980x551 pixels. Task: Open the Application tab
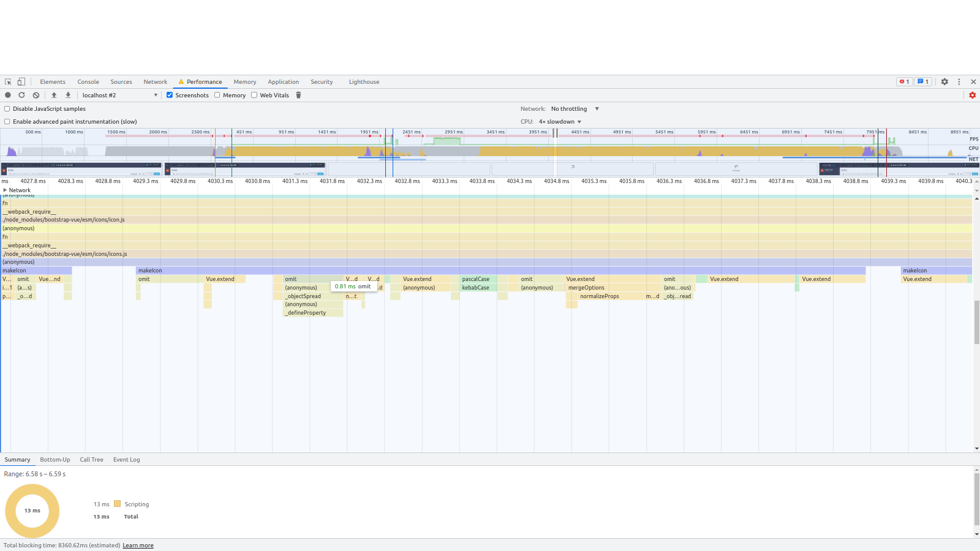(284, 82)
